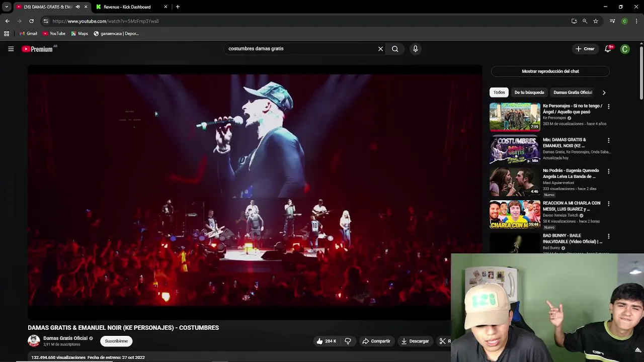Open options for No Podrás video

click(x=608, y=171)
